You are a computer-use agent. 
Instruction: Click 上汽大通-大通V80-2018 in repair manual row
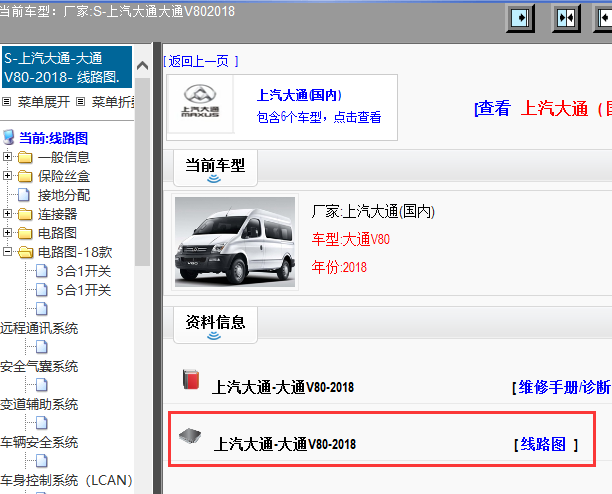[283, 387]
